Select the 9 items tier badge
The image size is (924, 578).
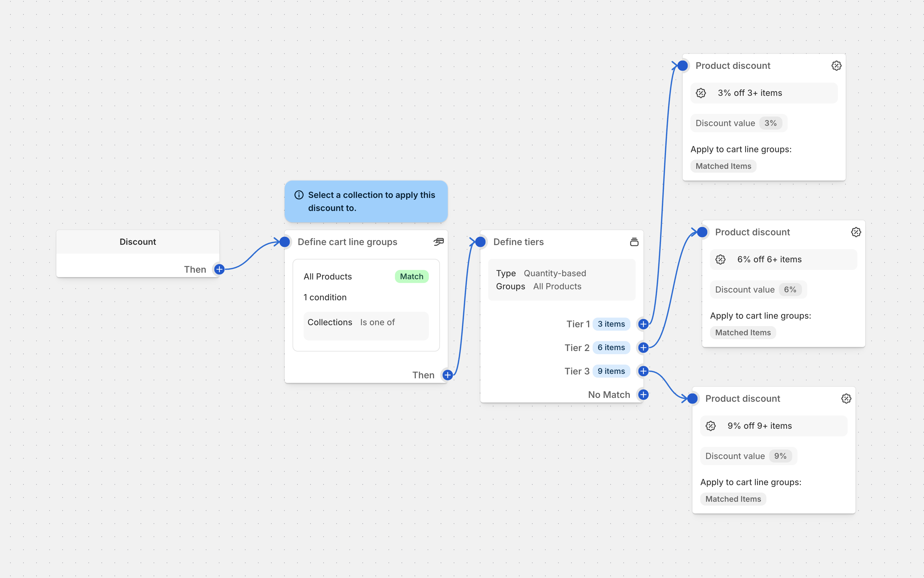tap(611, 371)
